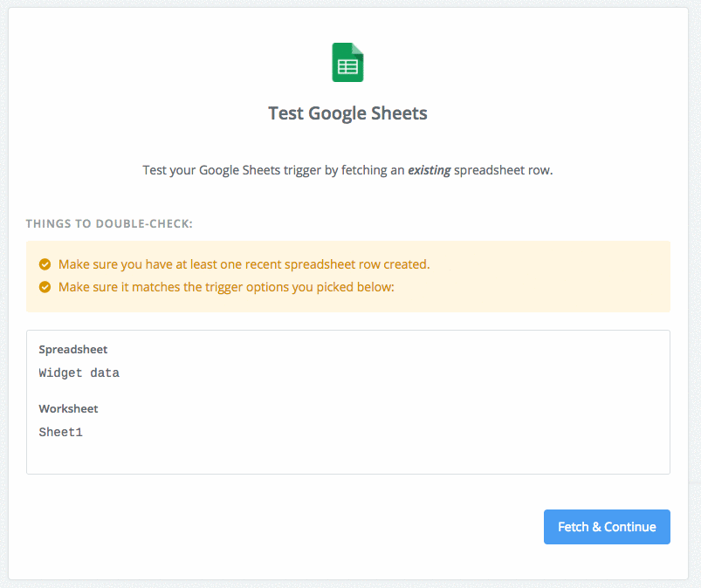Click 'Make sure you have at least one recent spreadsheet row' text
Viewport: 701px width, 588px height.
point(244,264)
